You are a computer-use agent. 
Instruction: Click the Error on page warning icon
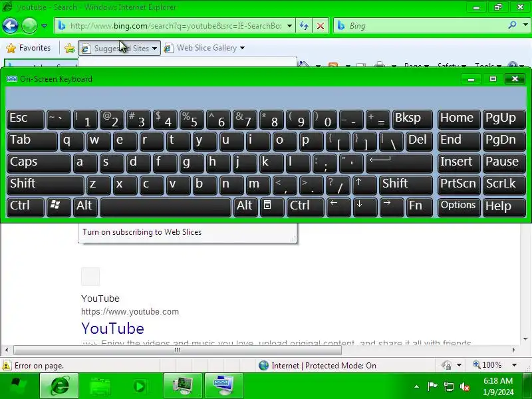point(6,366)
